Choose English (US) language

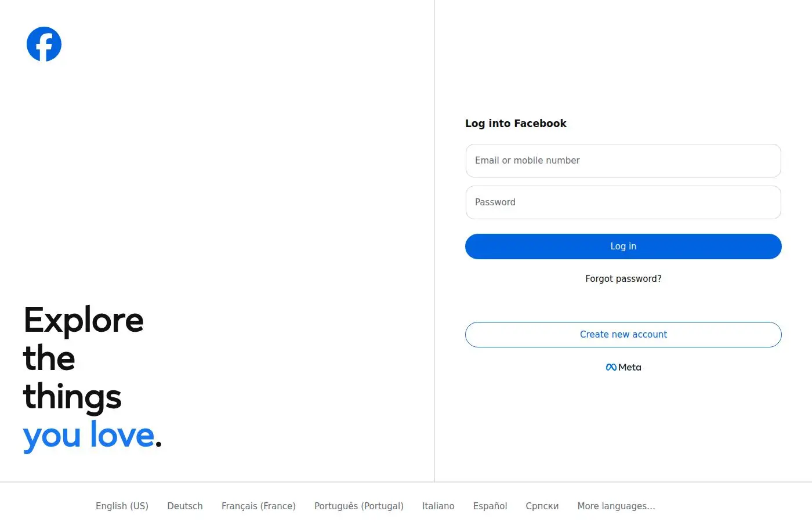pyautogui.click(x=122, y=506)
